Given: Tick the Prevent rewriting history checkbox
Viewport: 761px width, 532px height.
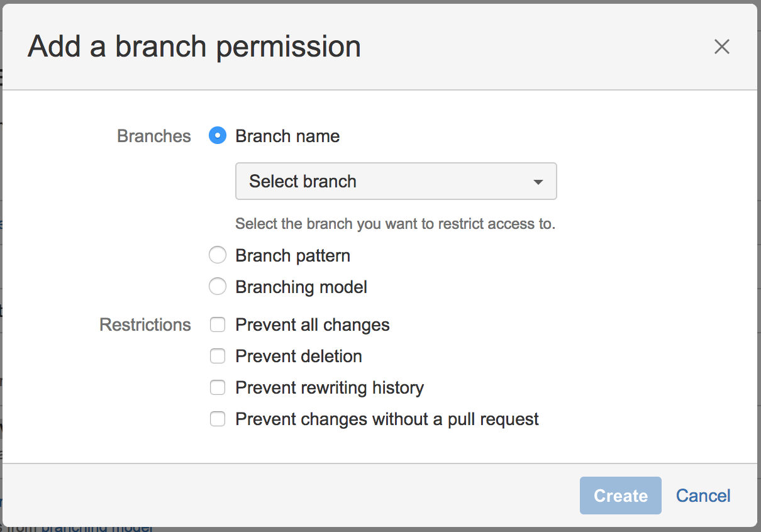Looking at the screenshot, I should pyautogui.click(x=218, y=387).
